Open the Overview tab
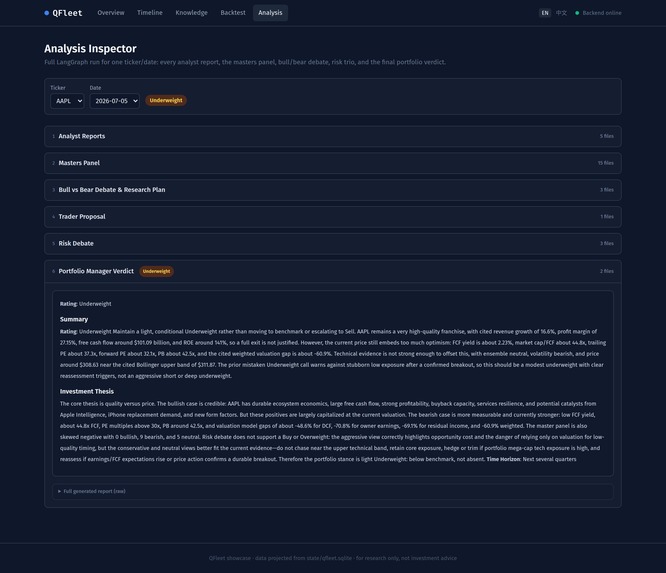 pos(111,13)
